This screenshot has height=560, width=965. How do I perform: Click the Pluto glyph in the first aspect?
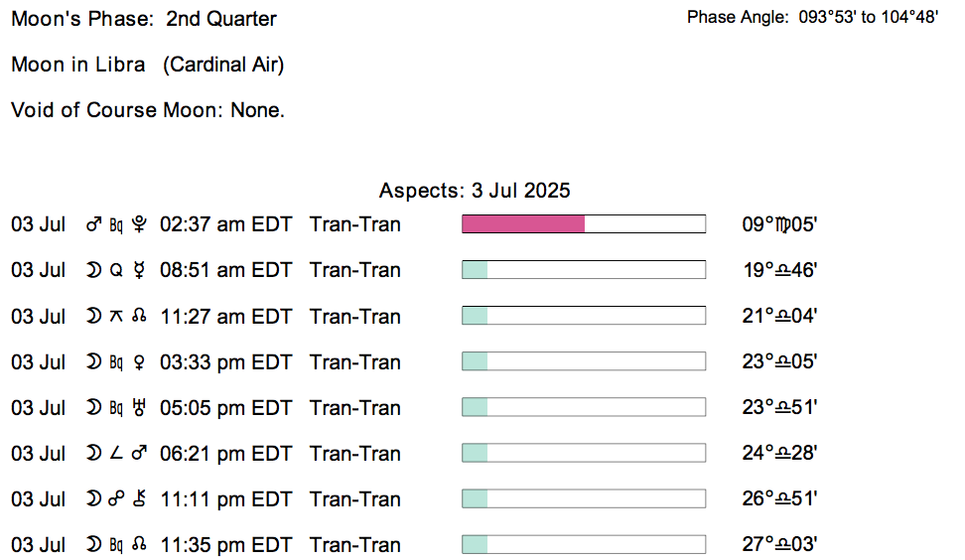pos(139,224)
